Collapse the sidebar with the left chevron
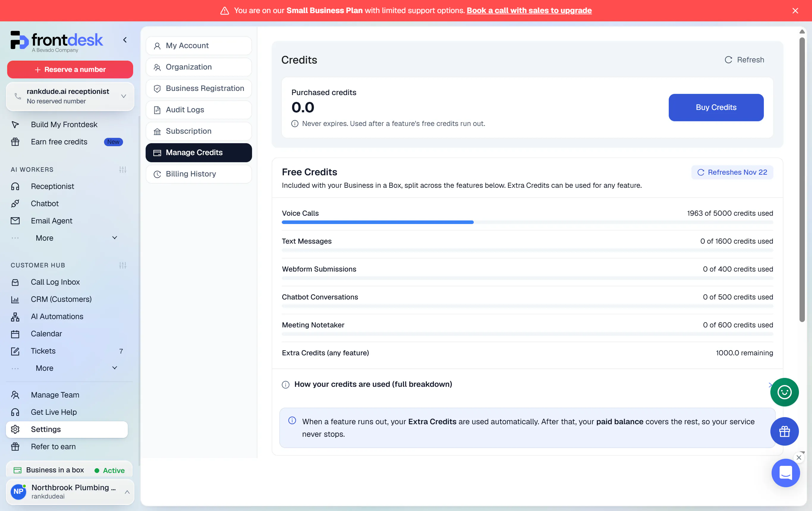 pyautogui.click(x=125, y=40)
